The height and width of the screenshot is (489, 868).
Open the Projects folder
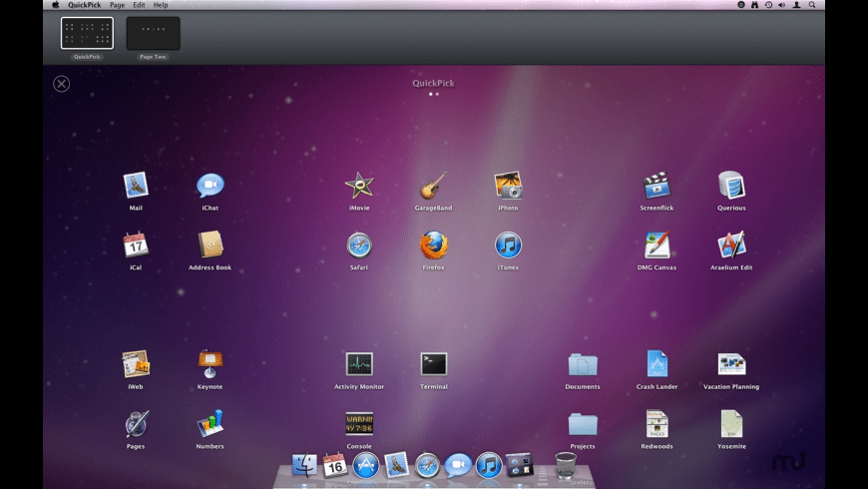[583, 424]
